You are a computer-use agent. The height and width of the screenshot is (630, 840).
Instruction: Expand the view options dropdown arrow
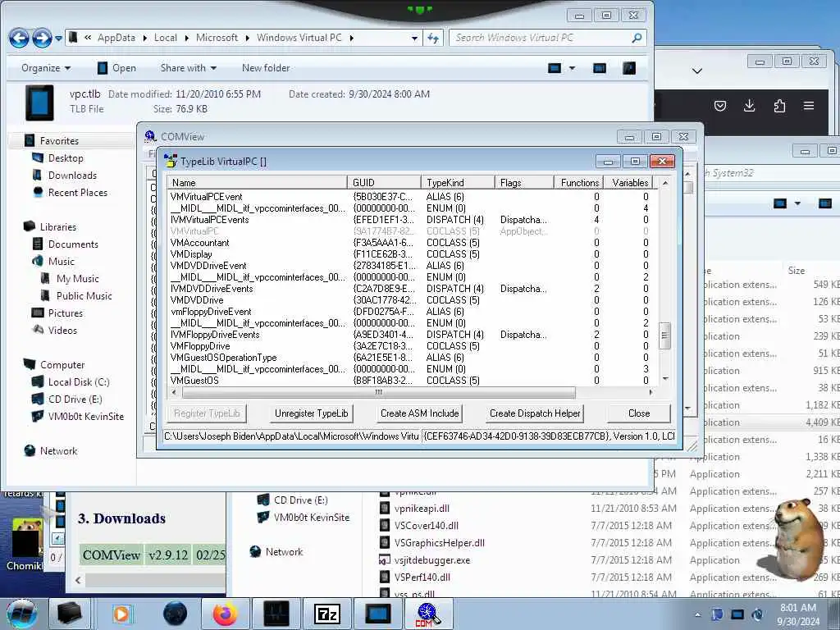[572, 68]
